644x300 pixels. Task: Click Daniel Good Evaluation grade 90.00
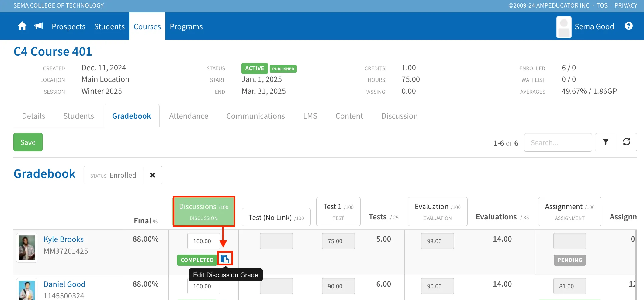[x=438, y=286]
